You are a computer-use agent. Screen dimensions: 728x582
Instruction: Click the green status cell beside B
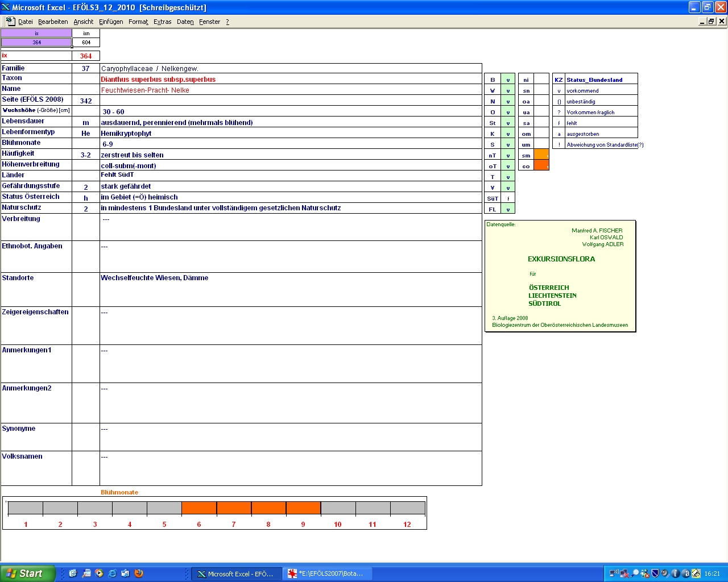coord(508,80)
